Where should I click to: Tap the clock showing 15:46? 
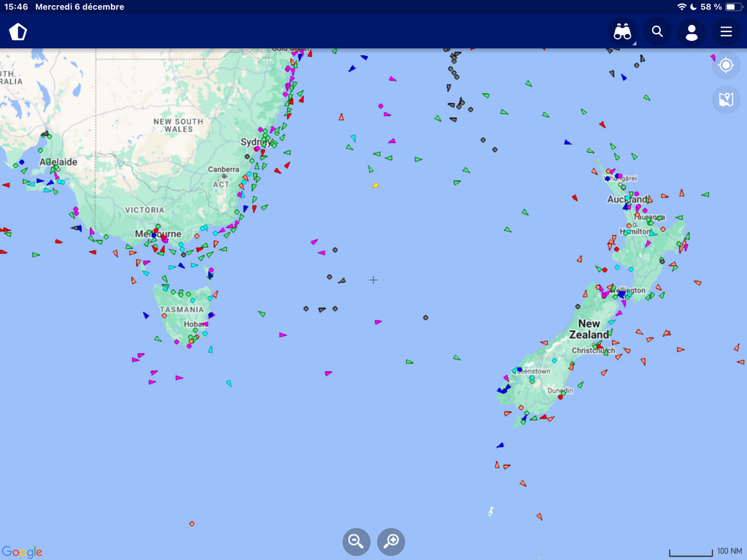coord(16,7)
